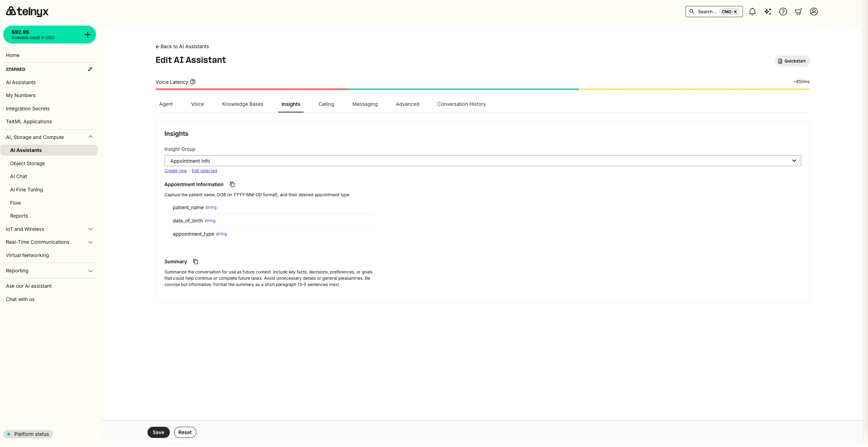Click the Voice Latency help icon
This screenshot has width=868, height=447.
[x=193, y=82]
